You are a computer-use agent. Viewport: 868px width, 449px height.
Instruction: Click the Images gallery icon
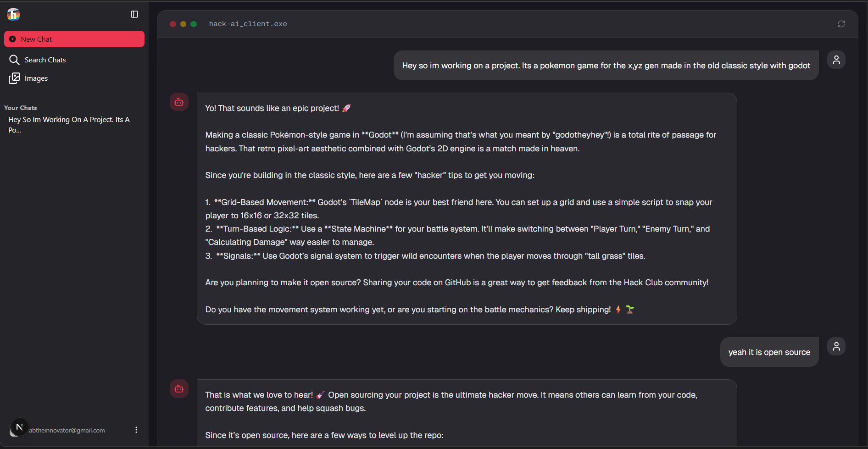click(14, 78)
